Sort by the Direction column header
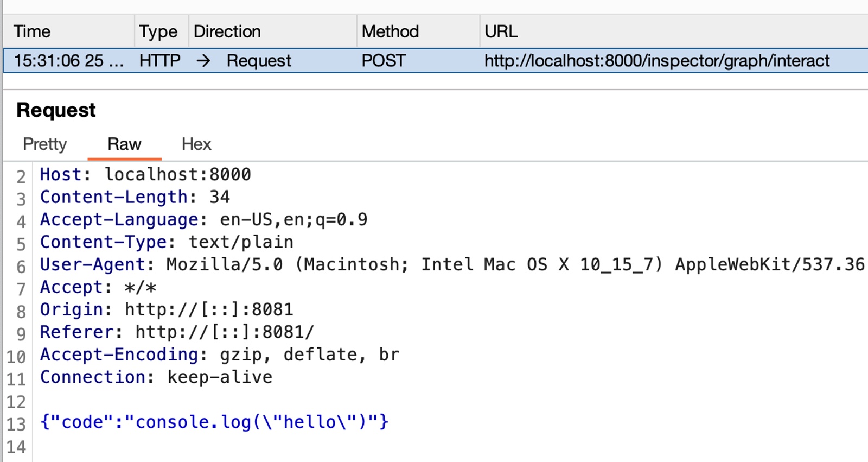The height and width of the screenshot is (462, 868). click(x=273, y=31)
